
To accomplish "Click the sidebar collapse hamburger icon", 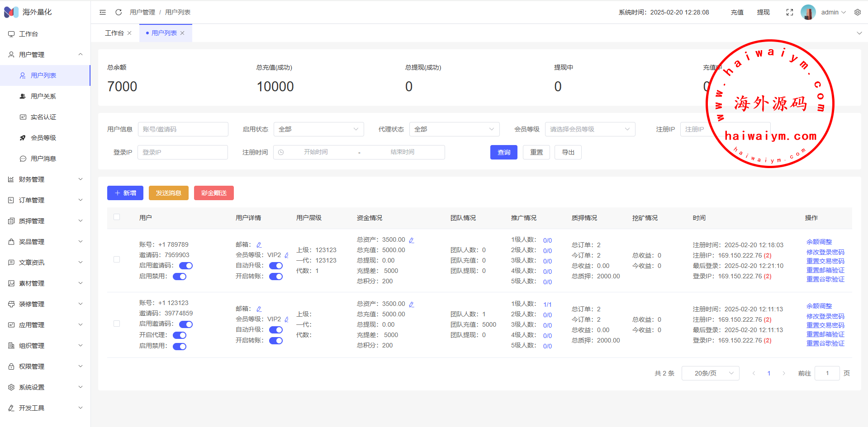I will point(103,12).
